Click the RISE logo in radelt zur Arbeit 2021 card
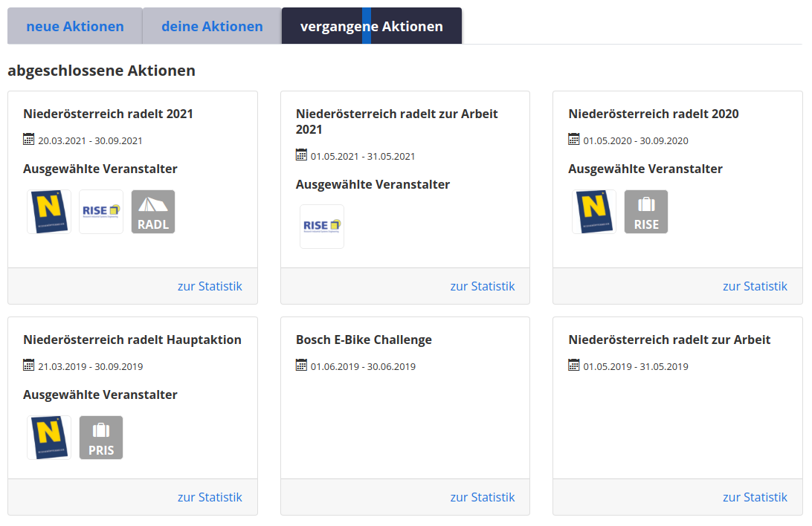 (x=321, y=227)
